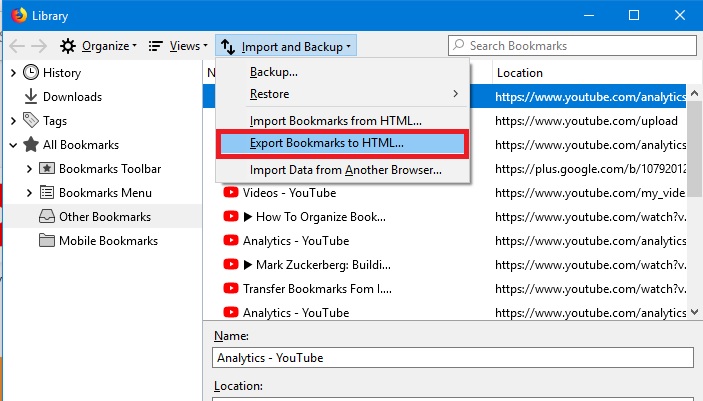Click the Forward arrow in the Library toolbar
This screenshot has height=401, width=703.
pyautogui.click(x=41, y=46)
